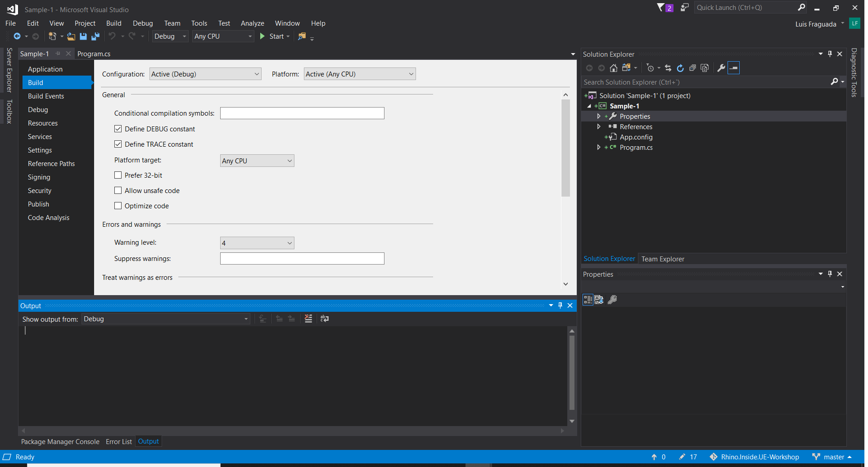
Task: Click the Navigate Backward arrow icon
Action: pos(17,36)
